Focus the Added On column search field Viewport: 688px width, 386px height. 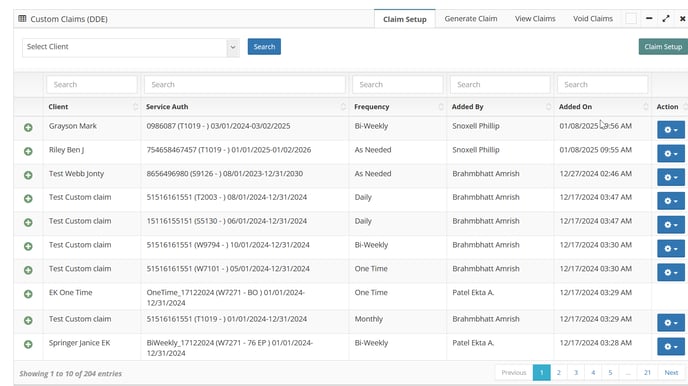pyautogui.click(x=602, y=85)
